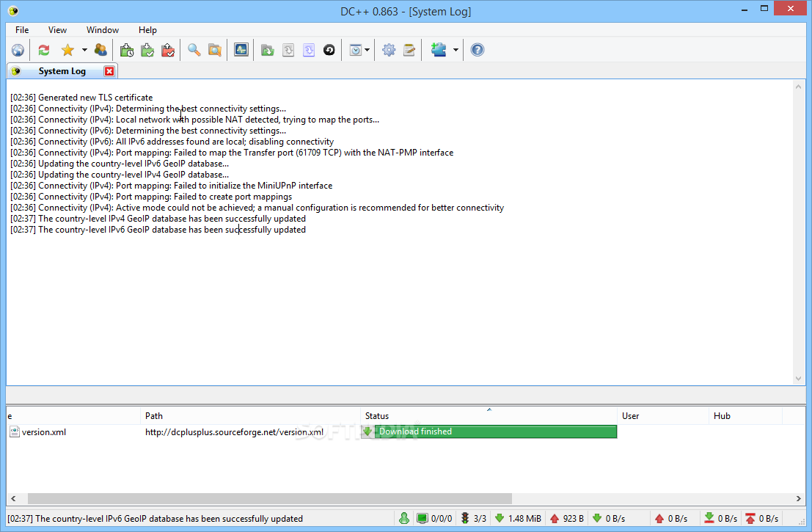
Task: Open the Notepad pencil icon
Action: point(409,50)
